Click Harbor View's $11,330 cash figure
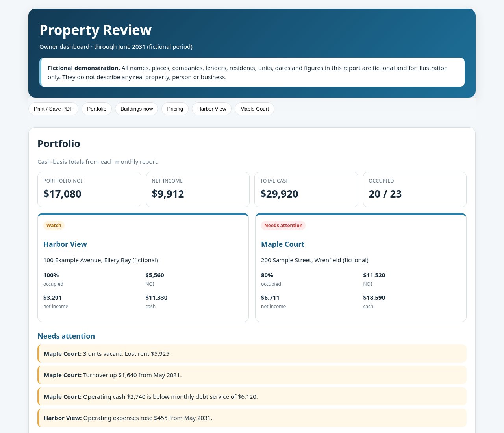This screenshot has width=504, height=433. 156,298
